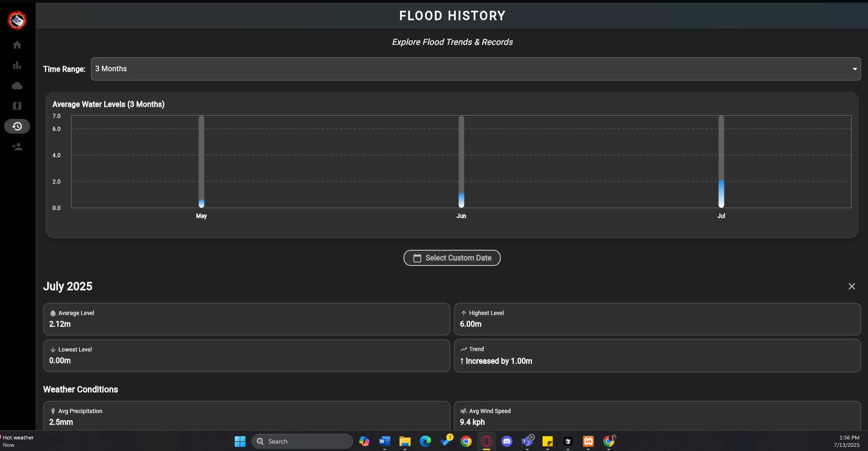
Task: Click the Select Custom Date button
Action: tap(452, 258)
